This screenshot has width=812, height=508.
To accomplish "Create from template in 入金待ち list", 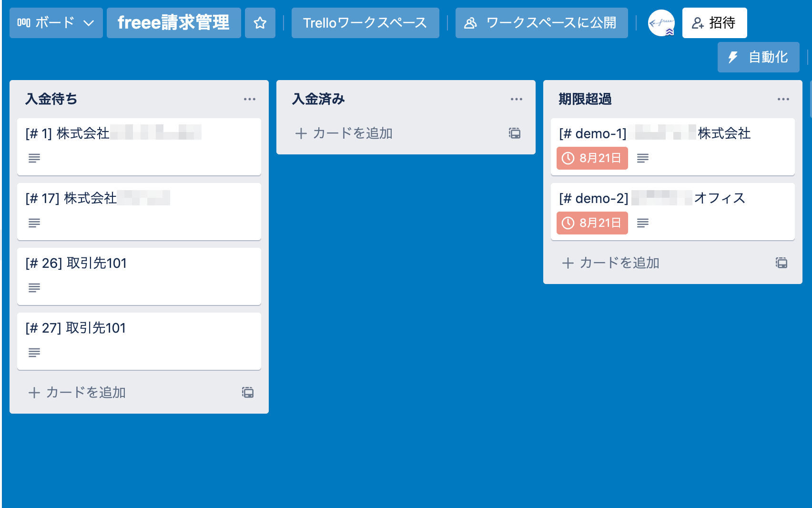I will click(248, 393).
